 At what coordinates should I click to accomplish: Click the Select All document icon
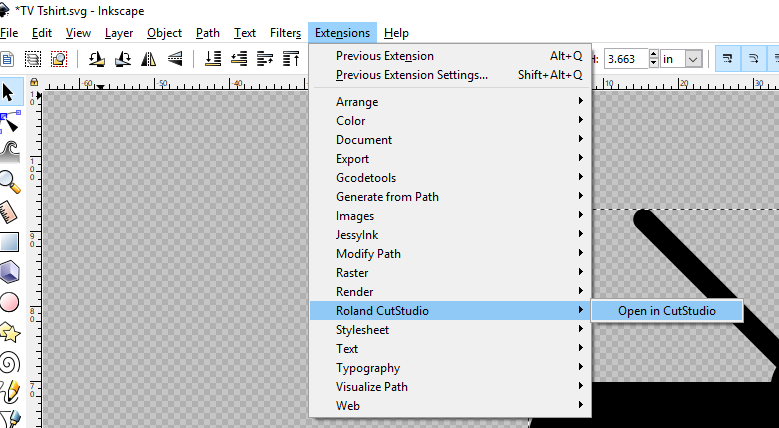(x=7, y=59)
